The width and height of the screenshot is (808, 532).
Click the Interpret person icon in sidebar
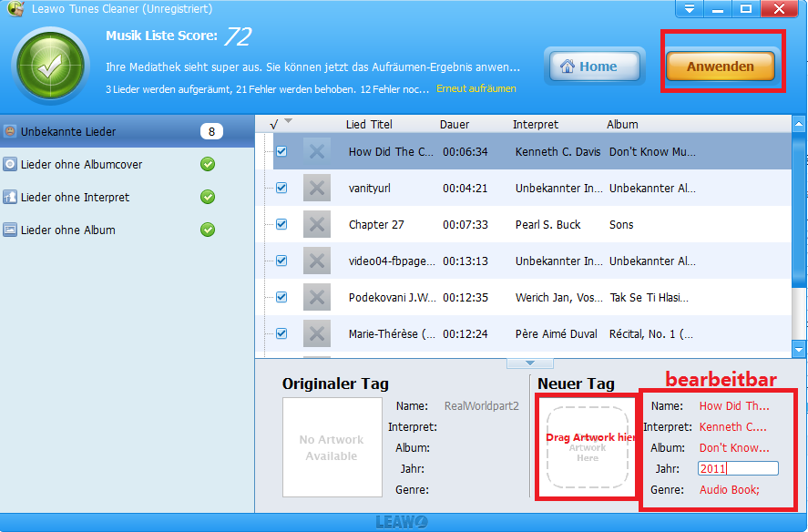coord(10,197)
